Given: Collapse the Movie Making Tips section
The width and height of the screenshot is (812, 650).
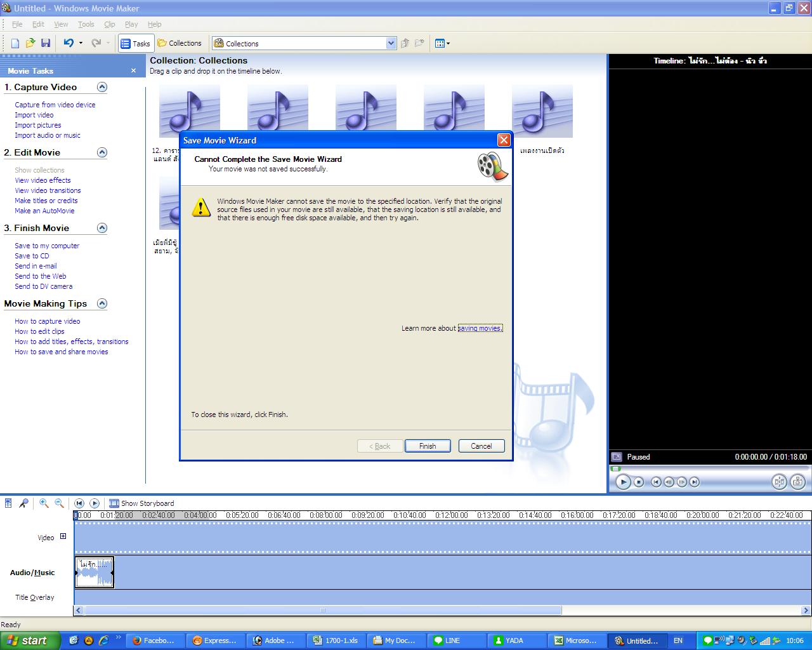Looking at the screenshot, I should pos(101,303).
